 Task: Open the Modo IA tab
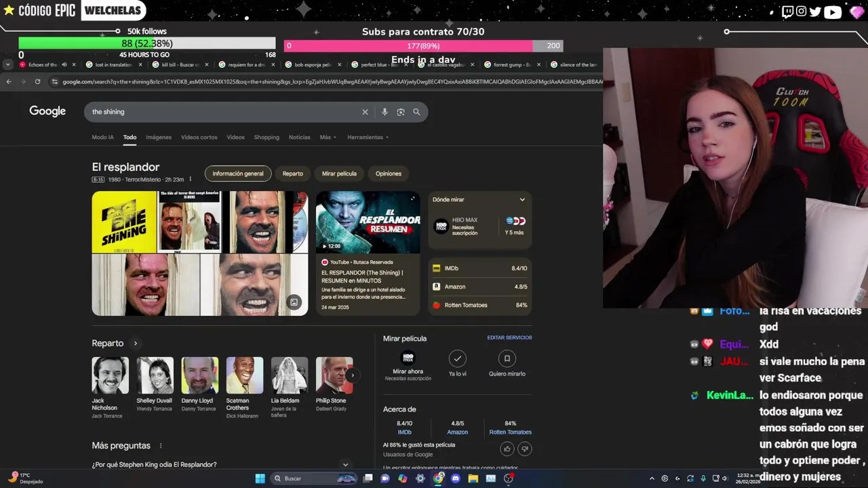coord(103,137)
